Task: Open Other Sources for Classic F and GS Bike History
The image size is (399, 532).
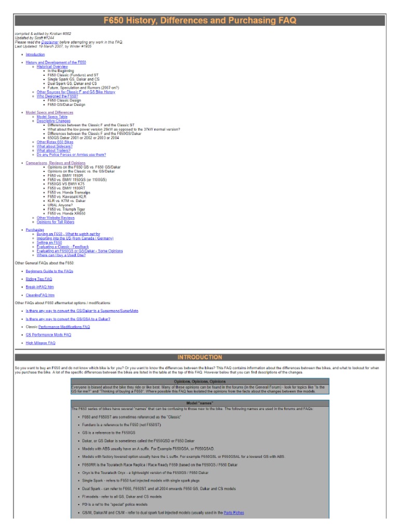Action: (76, 92)
